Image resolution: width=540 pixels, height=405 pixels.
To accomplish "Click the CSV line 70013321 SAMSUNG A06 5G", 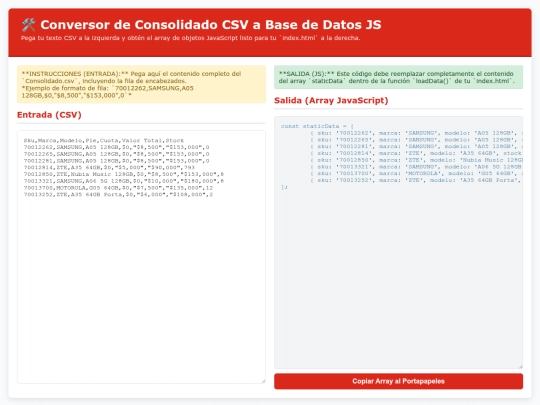I will point(124,181).
